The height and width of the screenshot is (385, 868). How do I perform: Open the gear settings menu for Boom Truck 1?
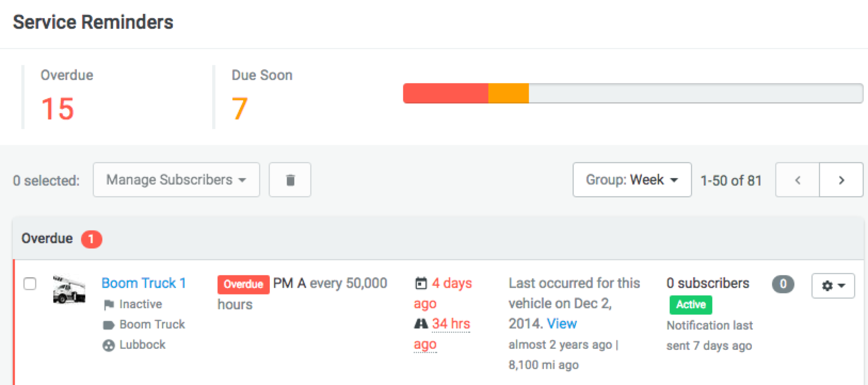click(x=833, y=286)
